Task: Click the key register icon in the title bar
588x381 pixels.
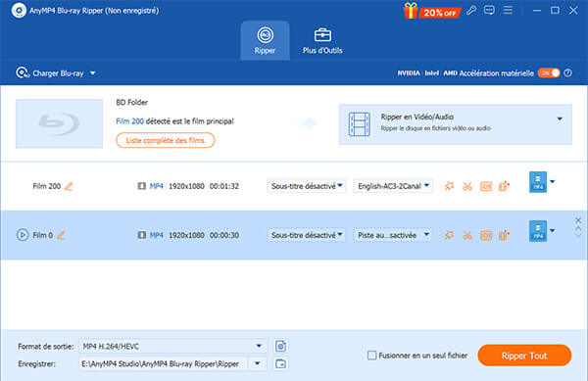Action: tap(471, 11)
